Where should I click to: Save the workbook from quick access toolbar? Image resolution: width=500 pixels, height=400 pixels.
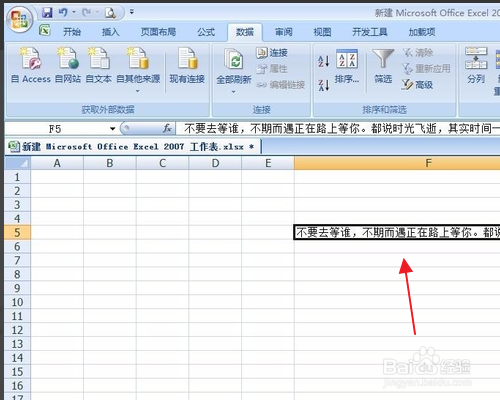[47, 13]
